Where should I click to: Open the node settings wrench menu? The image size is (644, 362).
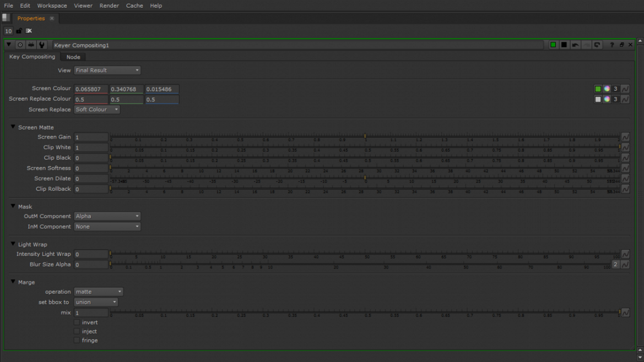(42, 45)
